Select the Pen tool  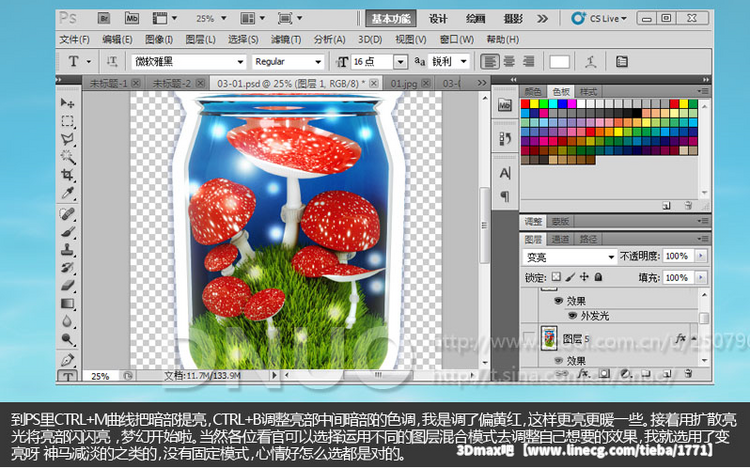click(67, 359)
